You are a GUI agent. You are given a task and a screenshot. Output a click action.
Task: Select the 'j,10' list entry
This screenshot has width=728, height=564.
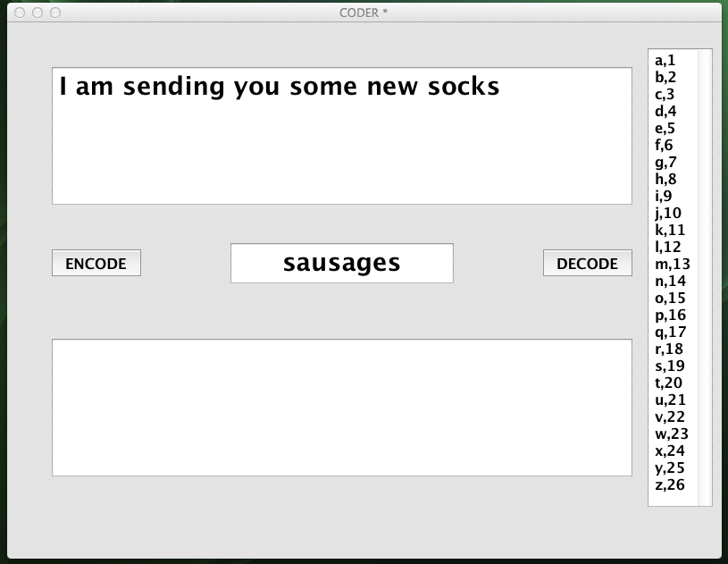[668, 213]
